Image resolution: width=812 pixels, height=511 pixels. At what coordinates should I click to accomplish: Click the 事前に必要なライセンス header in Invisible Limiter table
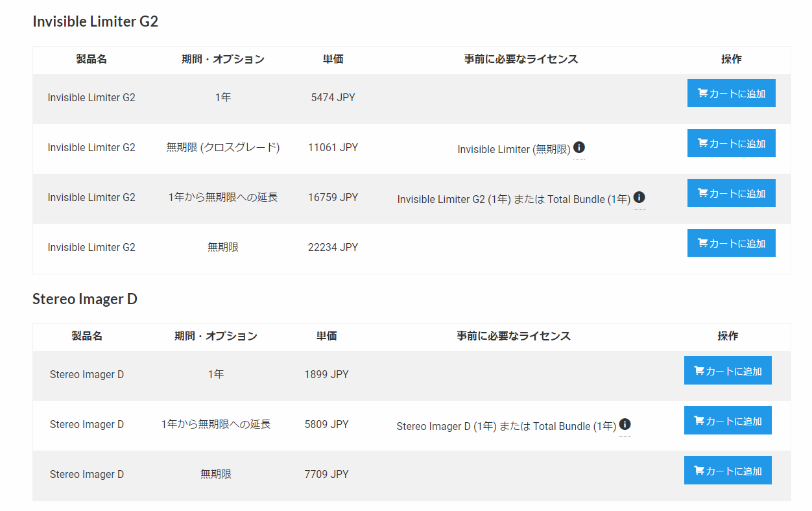(521, 59)
